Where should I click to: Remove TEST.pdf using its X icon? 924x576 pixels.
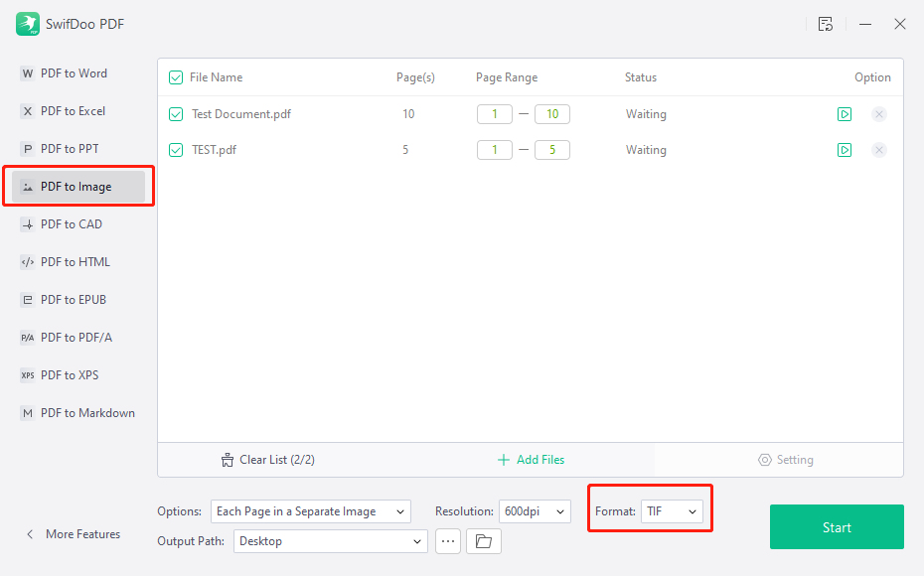pyautogui.click(x=879, y=150)
